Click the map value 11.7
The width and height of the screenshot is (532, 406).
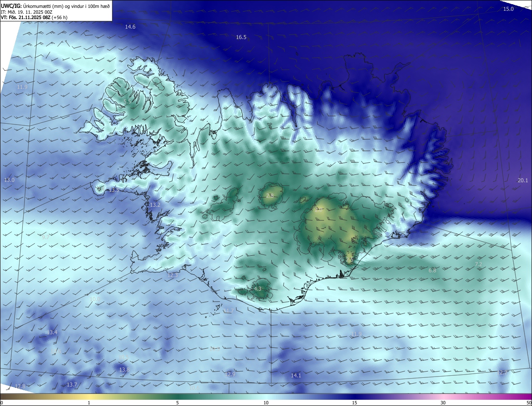click(229, 311)
